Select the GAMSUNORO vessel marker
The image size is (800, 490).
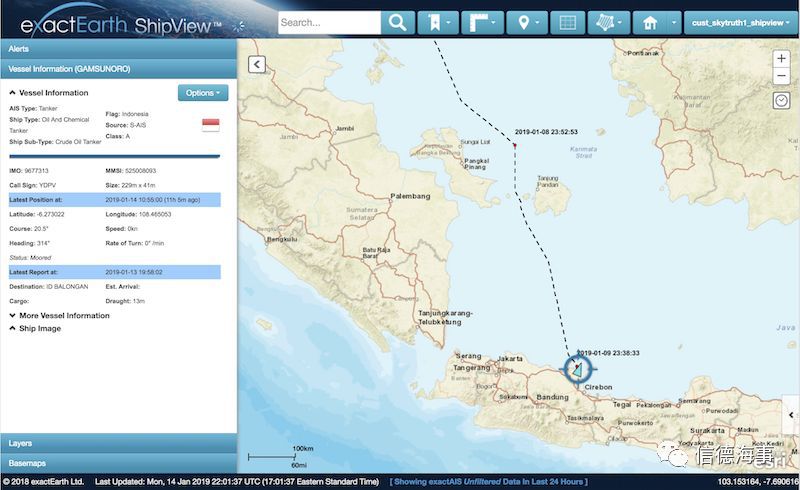[578, 369]
